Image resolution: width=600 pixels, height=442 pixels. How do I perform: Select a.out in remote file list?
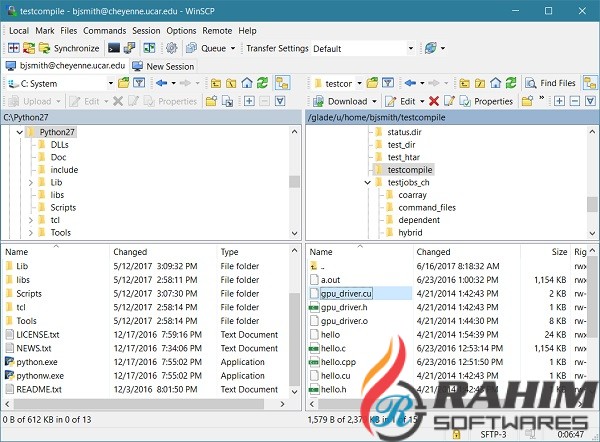[x=330, y=280]
